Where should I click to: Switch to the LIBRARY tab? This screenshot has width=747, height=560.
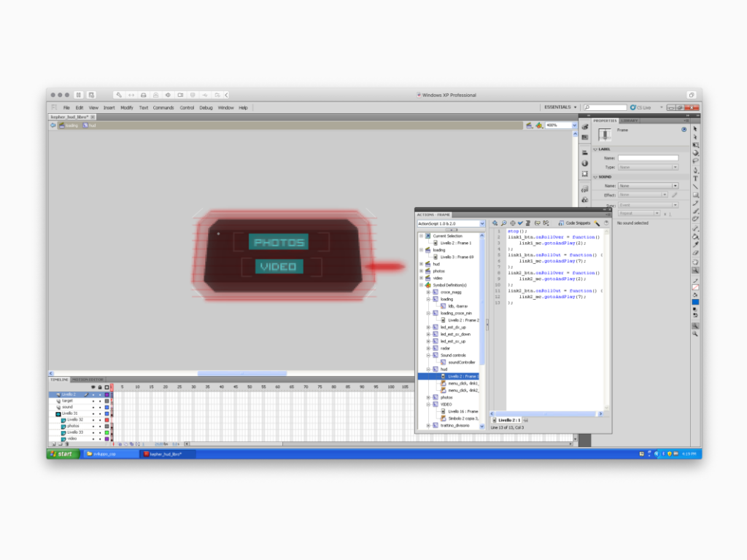pyautogui.click(x=630, y=120)
